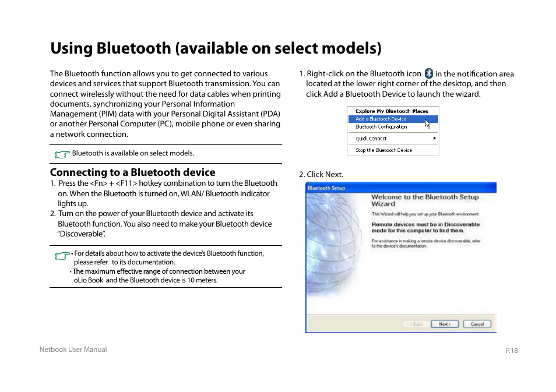Click Cancel in Bluetooth Setup wizard

[x=477, y=324]
